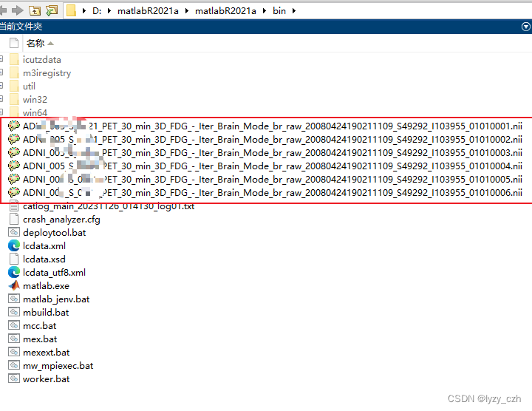Select deploytool.bat file
Viewport: 532px width, 411px height.
(x=54, y=233)
